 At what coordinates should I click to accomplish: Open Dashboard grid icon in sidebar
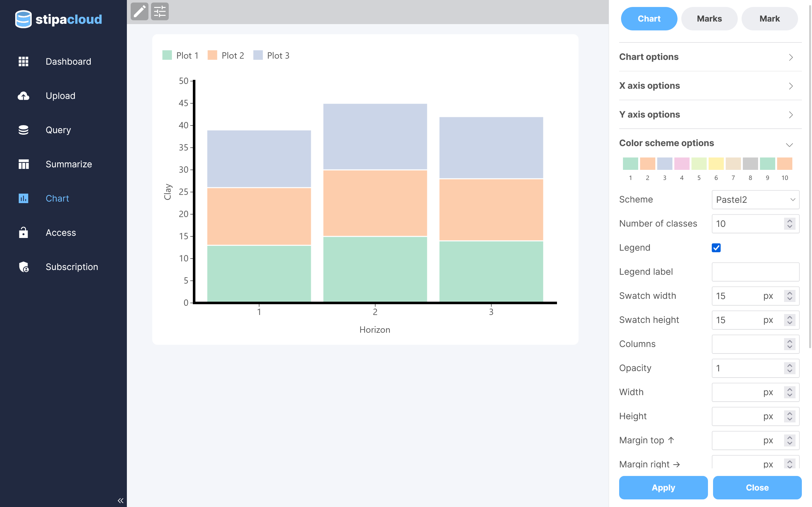click(x=23, y=61)
